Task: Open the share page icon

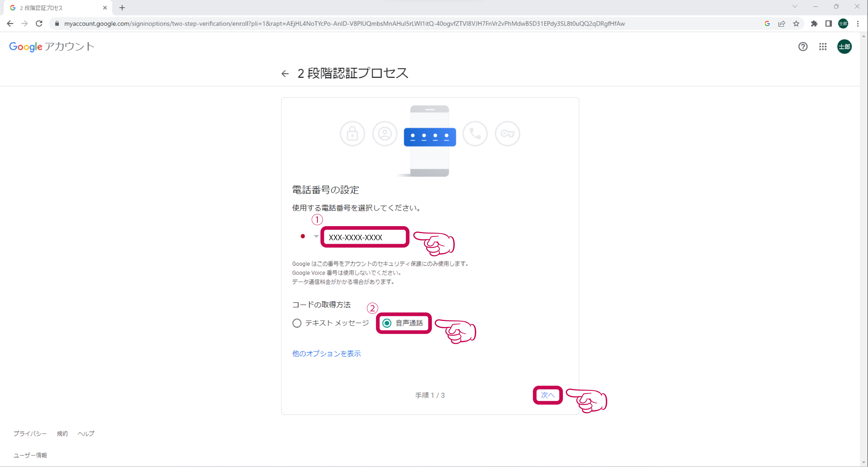Action: point(782,24)
